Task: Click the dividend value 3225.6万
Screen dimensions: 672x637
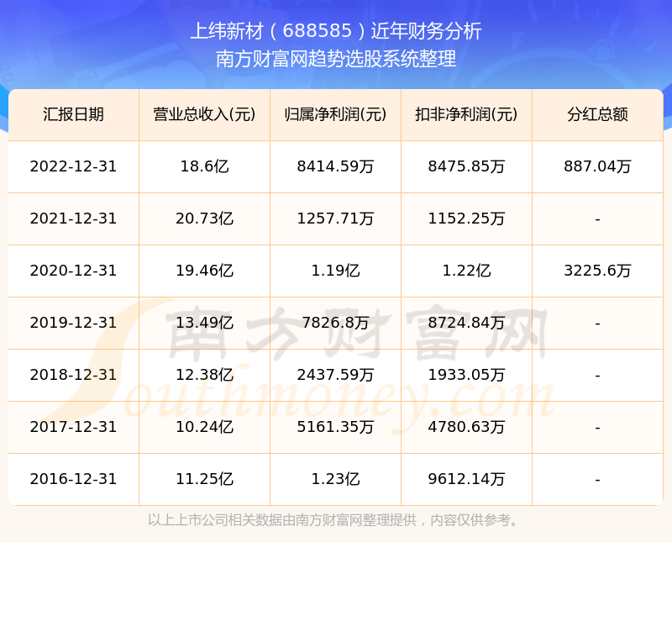Action: coord(597,271)
